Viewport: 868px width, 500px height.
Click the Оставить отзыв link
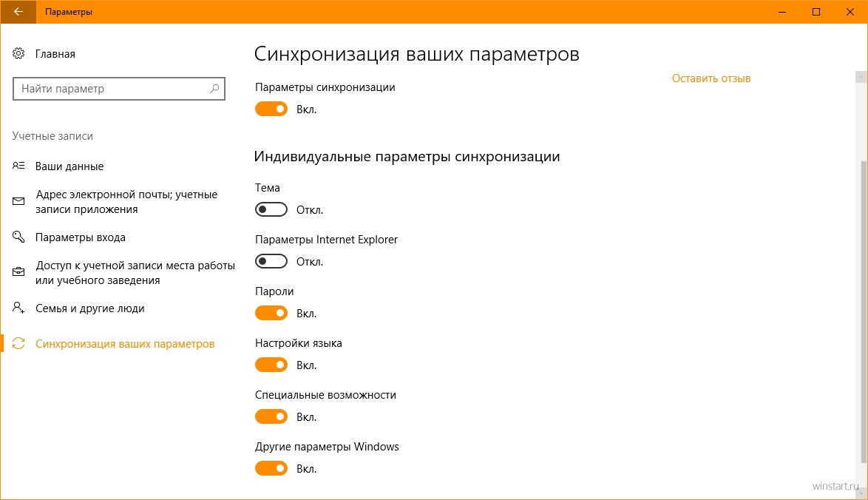[x=711, y=78]
